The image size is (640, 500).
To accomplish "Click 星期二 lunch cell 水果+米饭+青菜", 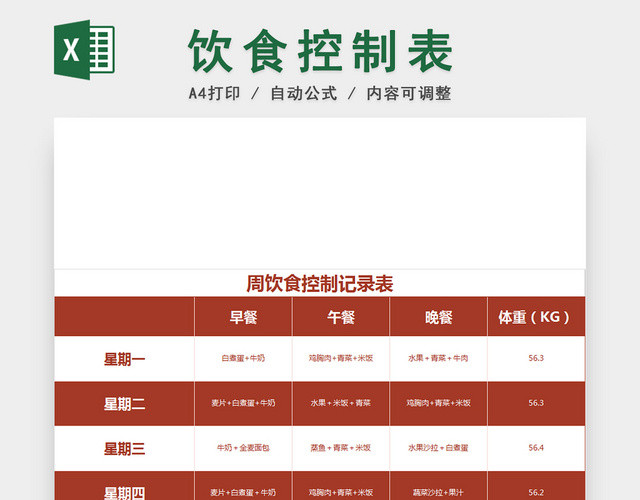I will [341, 403].
